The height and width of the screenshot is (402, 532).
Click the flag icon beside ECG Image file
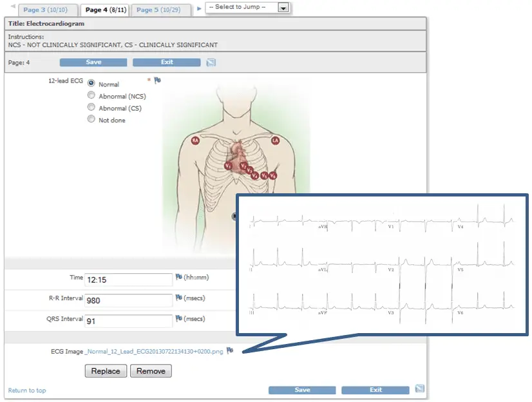click(x=230, y=350)
